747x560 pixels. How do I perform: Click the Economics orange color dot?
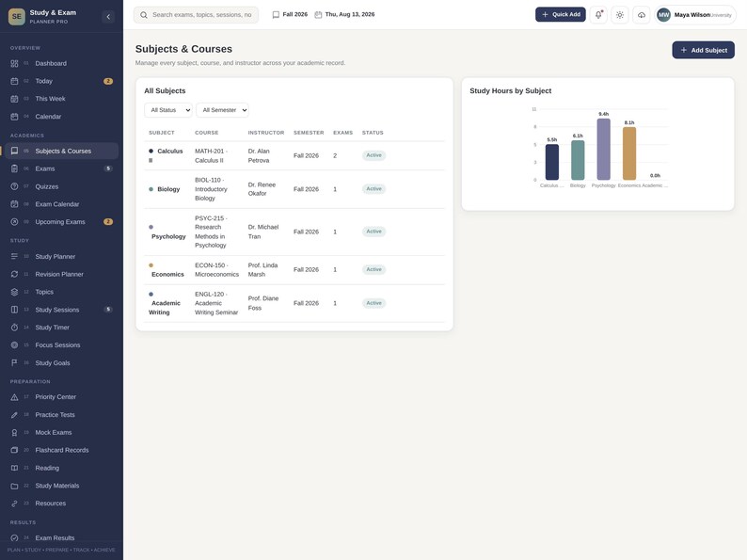[151, 265]
